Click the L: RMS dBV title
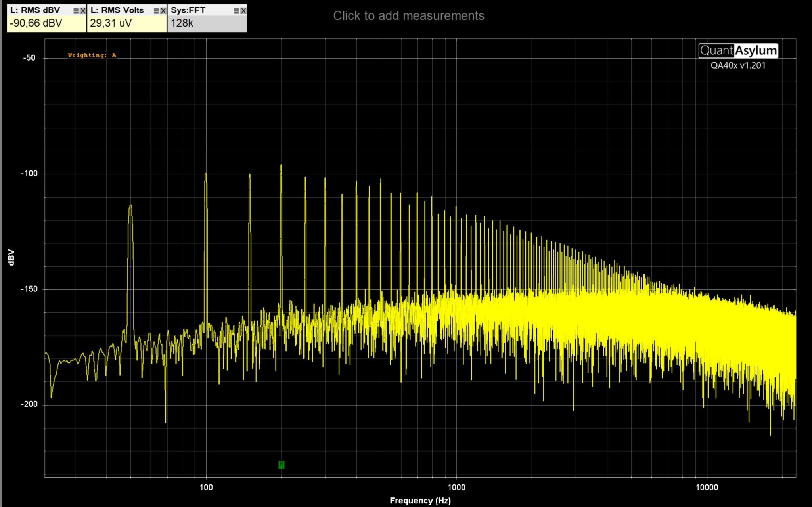812x507 pixels. pos(35,10)
